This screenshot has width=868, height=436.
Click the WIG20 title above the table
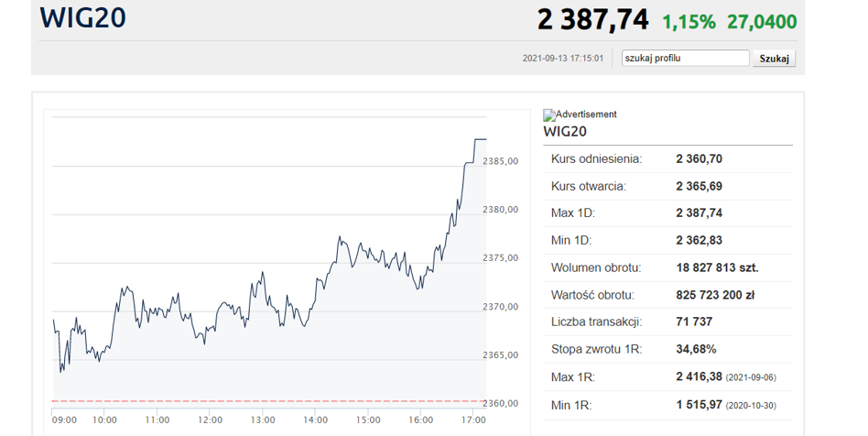point(565,132)
